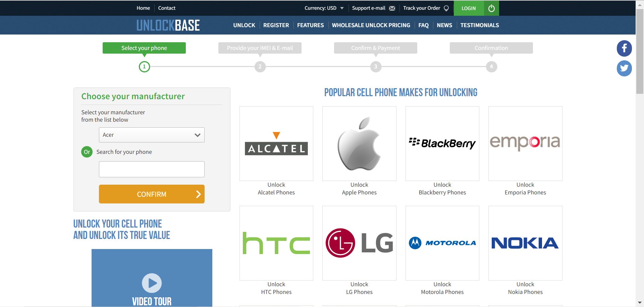
Task: Focus the Search for your phone field
Action: (x=152, y=169)
